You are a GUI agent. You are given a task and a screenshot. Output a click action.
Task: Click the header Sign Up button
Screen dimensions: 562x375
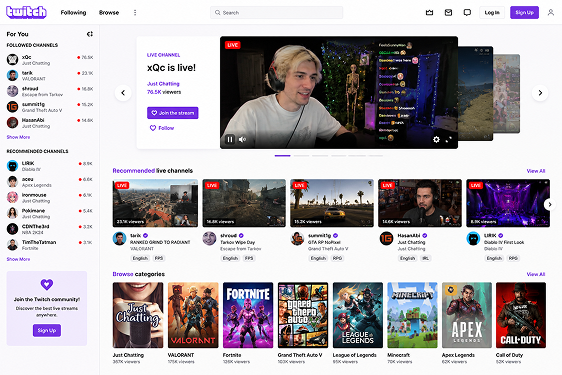pyautogui.click(x=524, y=13)
